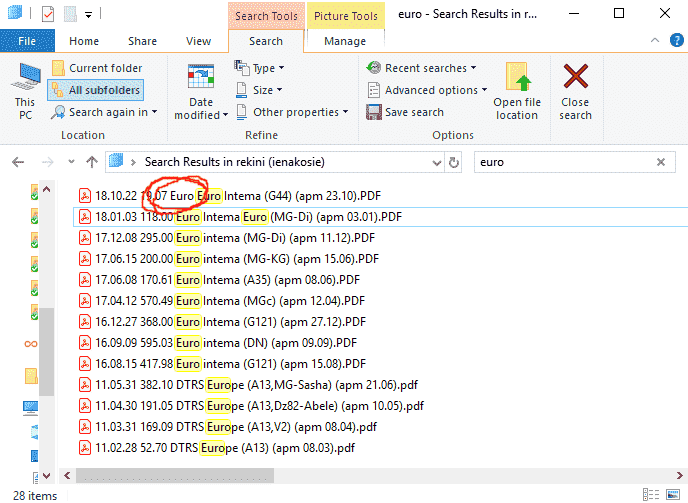Click the Date modified calendar icon

[201, 78]
